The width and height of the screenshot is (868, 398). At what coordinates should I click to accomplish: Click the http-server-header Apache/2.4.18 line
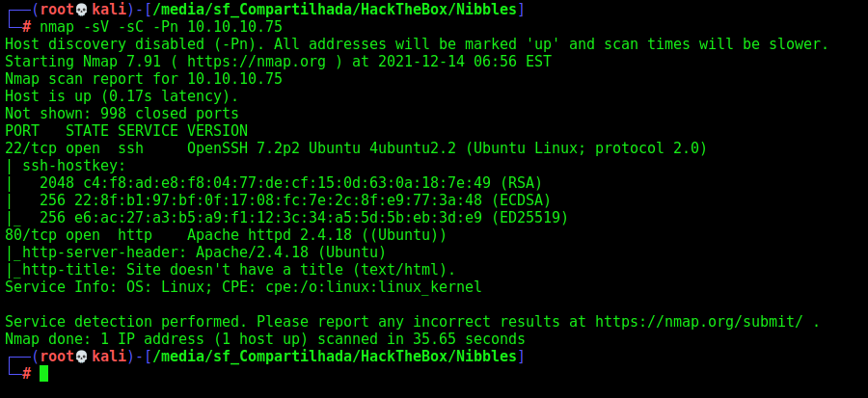pyautogui.click(x=196, y=252)
